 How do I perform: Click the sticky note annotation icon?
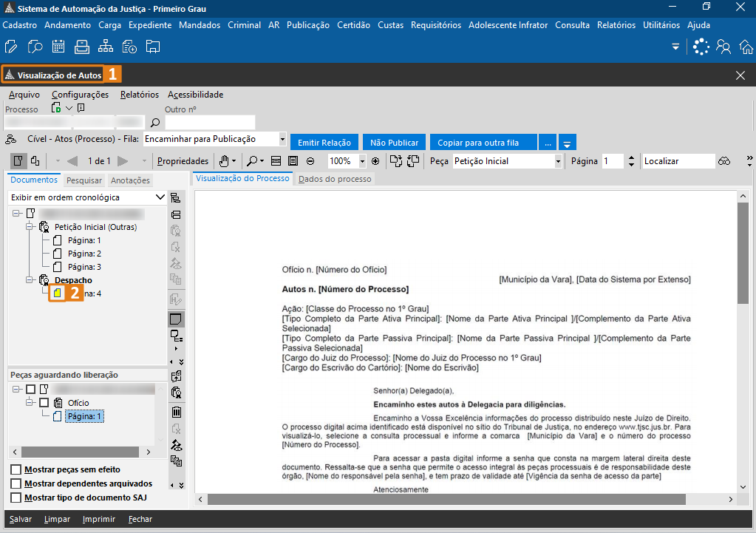175,319
